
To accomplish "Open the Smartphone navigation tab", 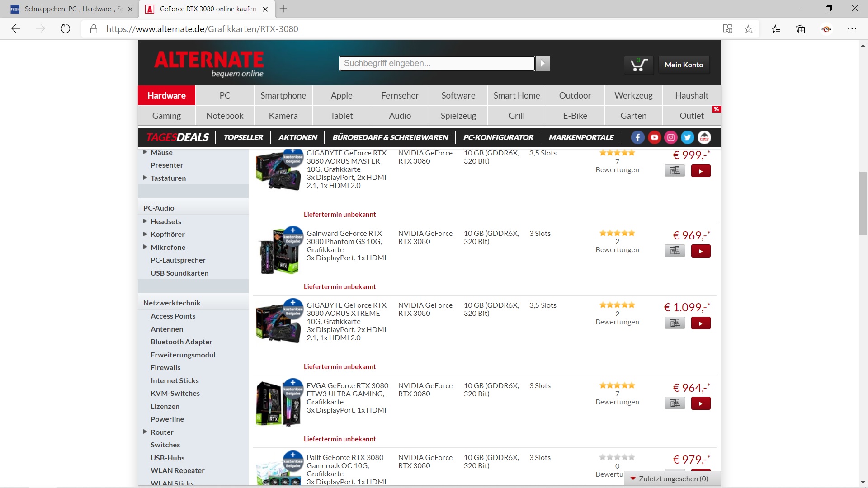I will (283, 95).
